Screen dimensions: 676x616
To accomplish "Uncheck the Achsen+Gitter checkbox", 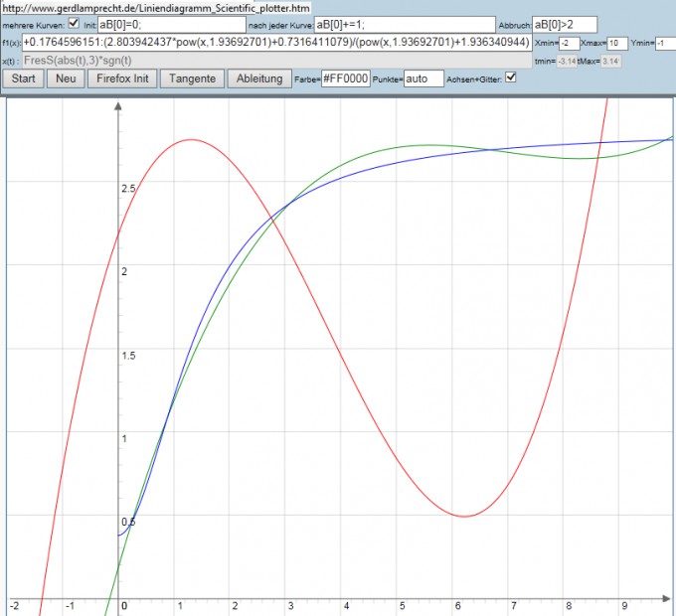I will pyautogui.click(x=511, y=77).
